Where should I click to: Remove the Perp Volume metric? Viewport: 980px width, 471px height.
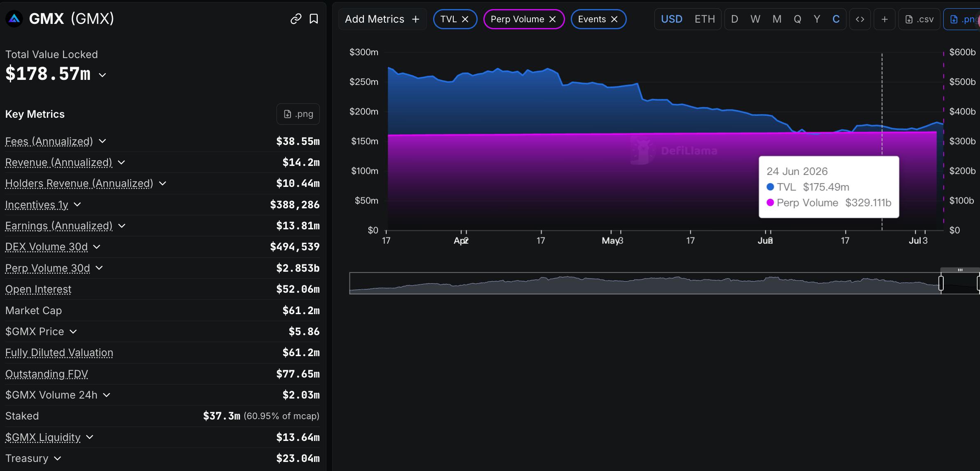click(x=553, y=19)
